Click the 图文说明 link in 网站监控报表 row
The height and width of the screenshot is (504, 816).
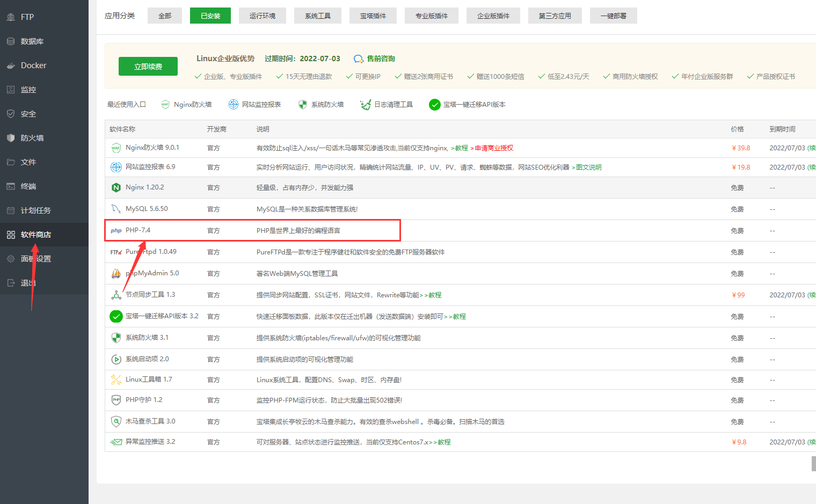[588, 167]
